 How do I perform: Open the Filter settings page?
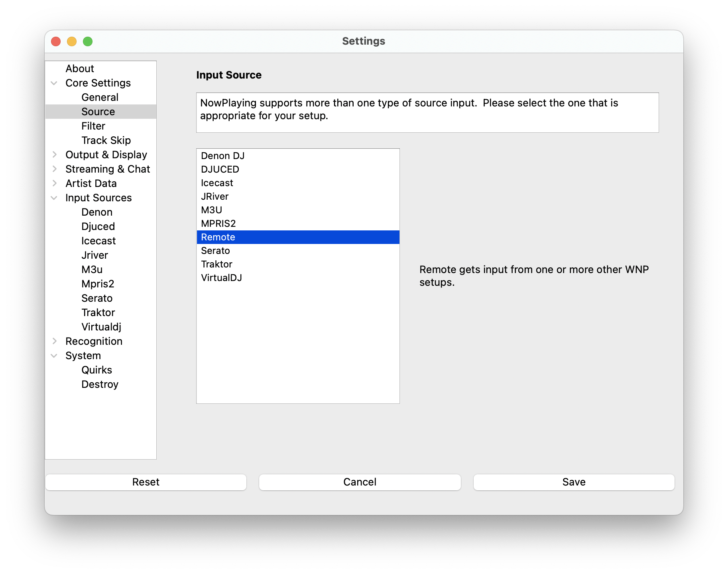93,126
